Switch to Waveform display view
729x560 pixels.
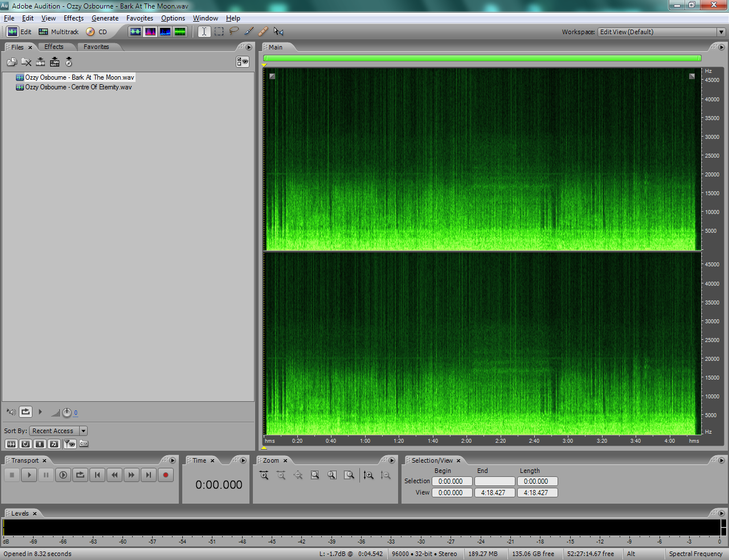(136, 32)
